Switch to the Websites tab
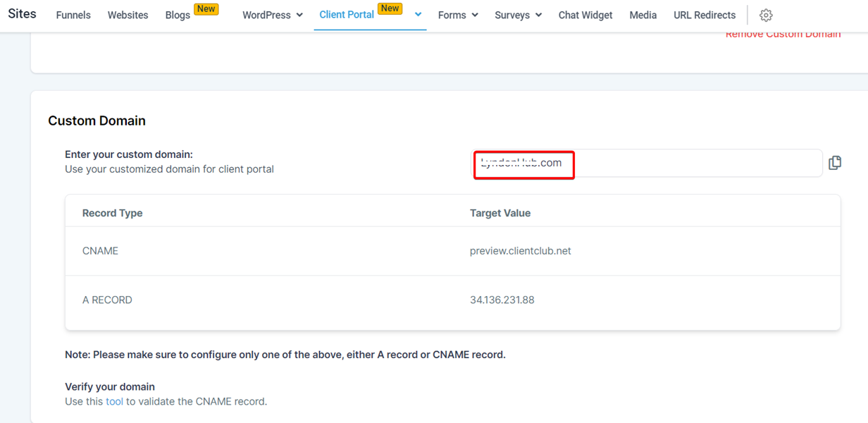The width and height of the screenshot is (868, 423). pos(128,15)
